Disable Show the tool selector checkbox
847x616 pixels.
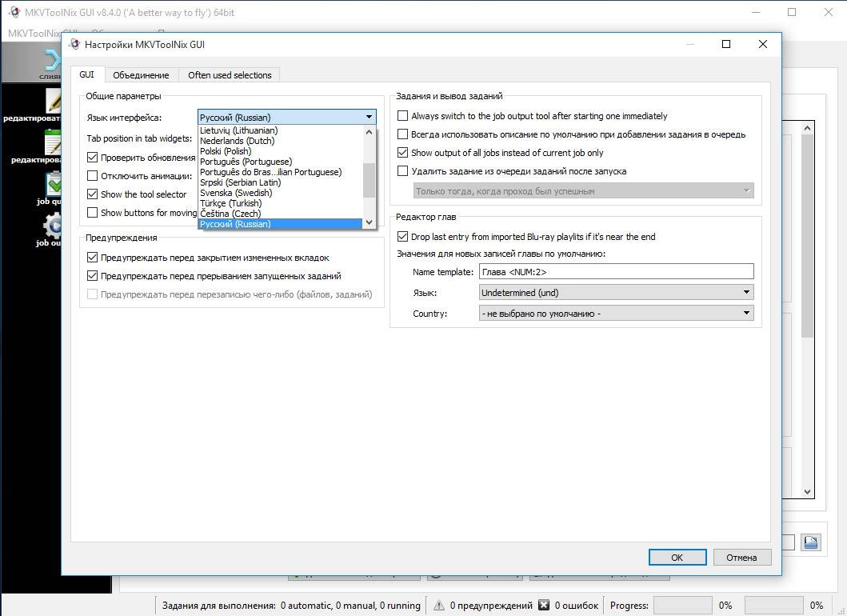92,194
